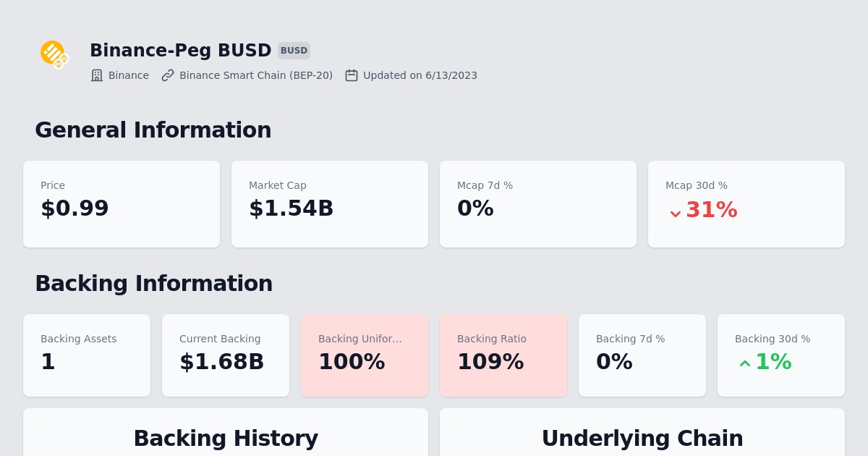
Task: Click the Current Backing $1.68B figure
Action: pyautogui.click(x=221, y=362)
